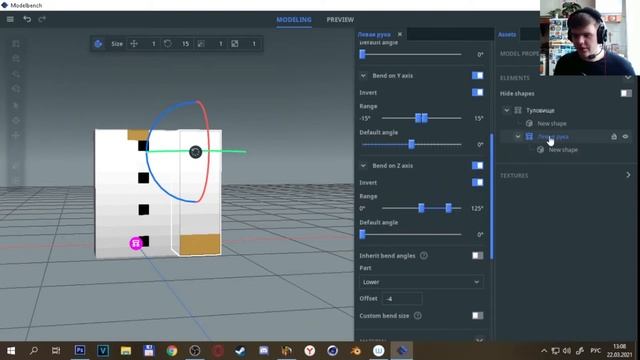The height and width of the screenshot is (360, 640).
Task: Open the Part dropdown showing Lower
Action: click(421, 282)
